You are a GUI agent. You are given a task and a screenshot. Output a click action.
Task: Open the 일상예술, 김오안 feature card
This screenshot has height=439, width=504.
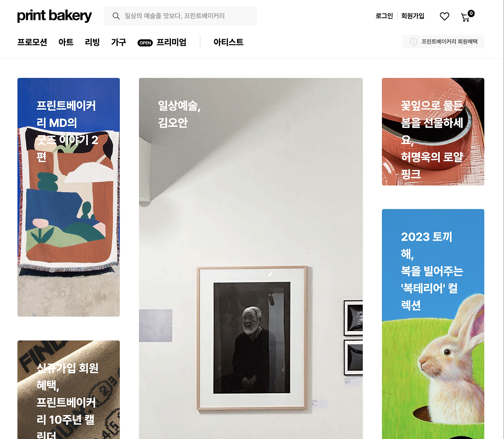[251, 258]
